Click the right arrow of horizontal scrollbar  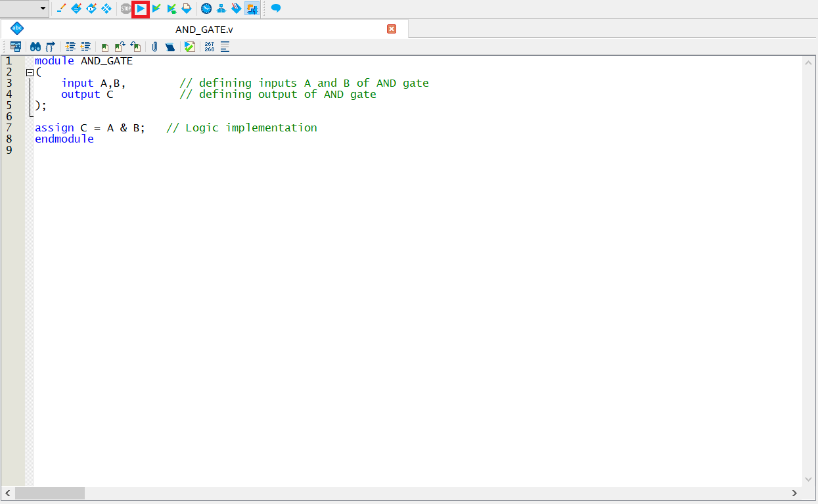tap(794, 493)
